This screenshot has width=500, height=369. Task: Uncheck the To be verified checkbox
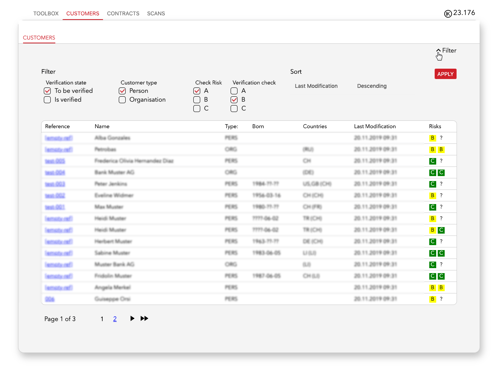tap(47, 91)
